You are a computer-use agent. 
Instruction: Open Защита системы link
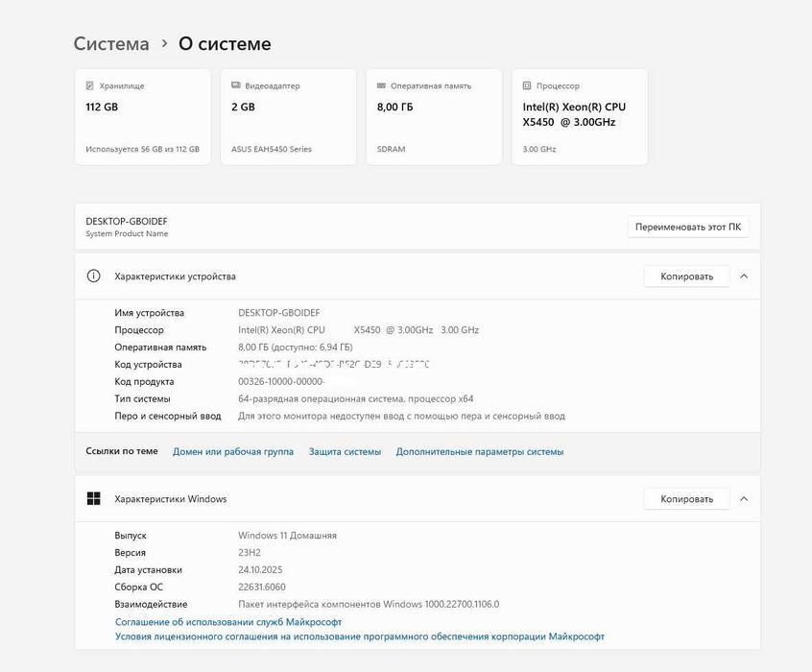pos(345,451)
